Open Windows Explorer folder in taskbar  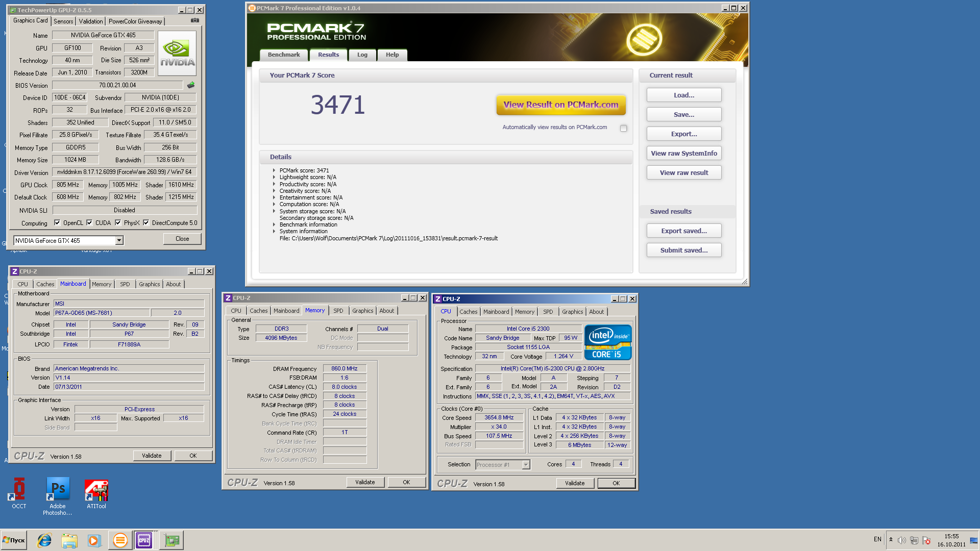point(69,540)
